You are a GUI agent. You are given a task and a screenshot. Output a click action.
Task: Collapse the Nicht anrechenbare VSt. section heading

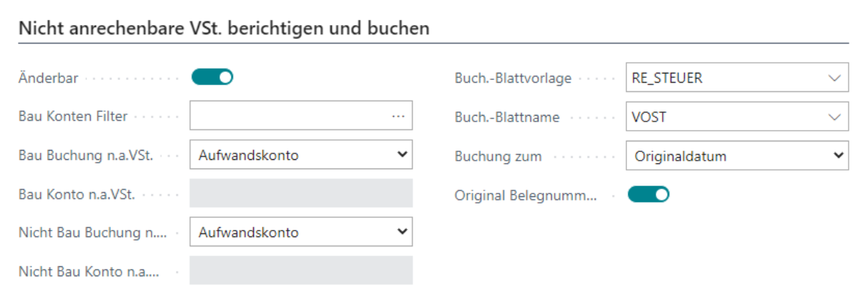click(224, 29)
